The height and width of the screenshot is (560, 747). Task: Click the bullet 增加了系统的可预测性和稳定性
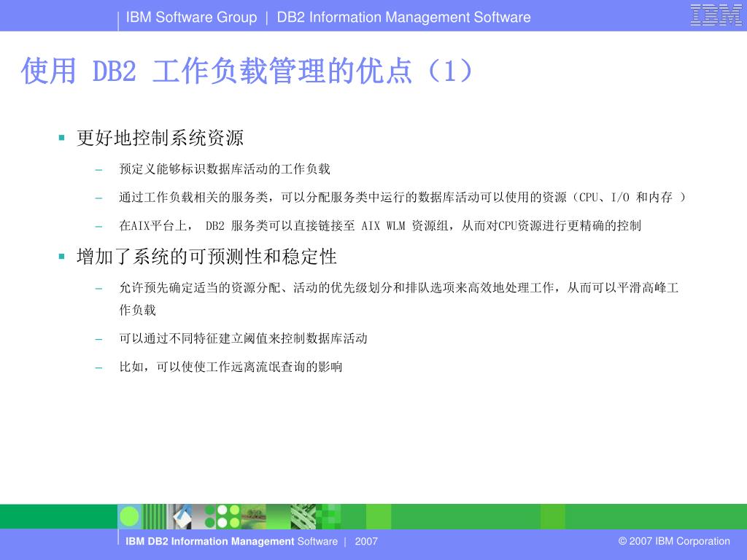(206, 257)
